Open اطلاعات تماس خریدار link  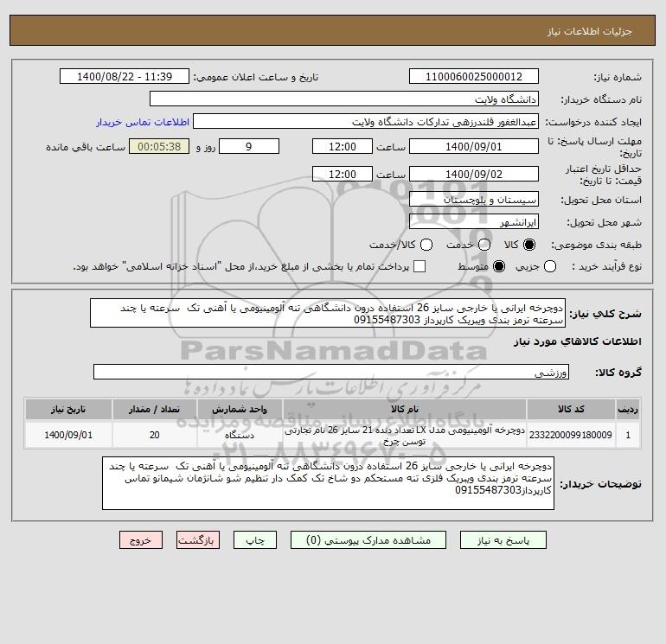[143, 122]
